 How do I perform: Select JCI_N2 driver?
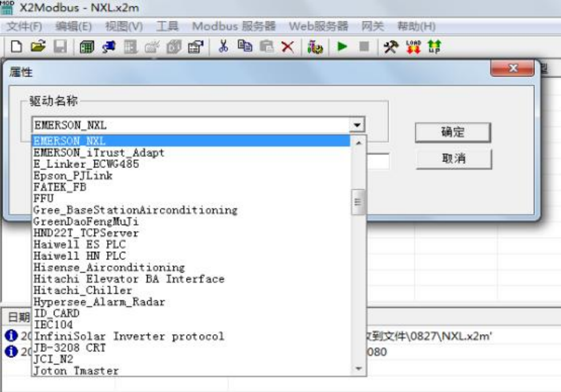pyautogui.click(x=191, y=359)
